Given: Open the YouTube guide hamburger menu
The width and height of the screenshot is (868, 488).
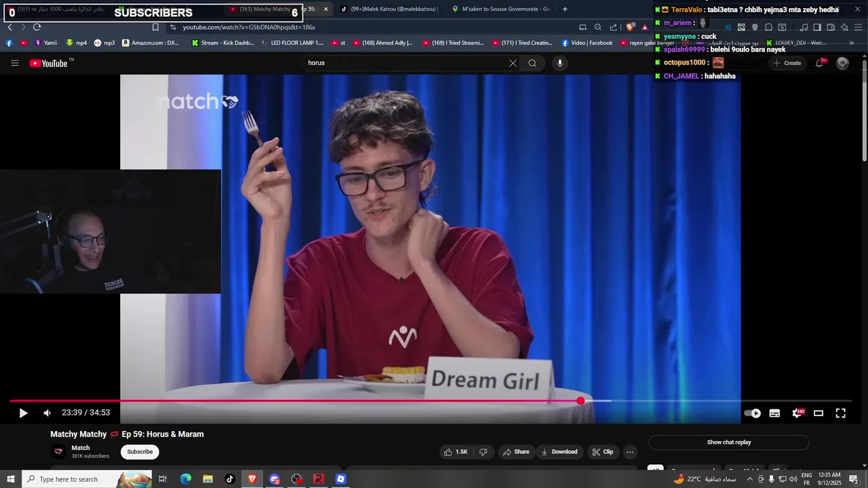Looking at the screenshot, I should [x=14, y=63].
